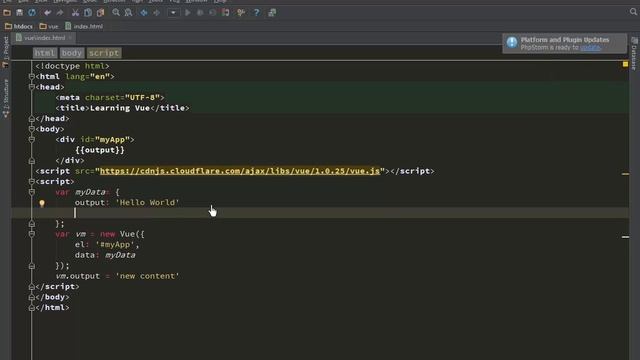The height and width of the screenshot is (360, 640).
Task: Click the Open folder toolbar icon
Action: tap(7, 13)
